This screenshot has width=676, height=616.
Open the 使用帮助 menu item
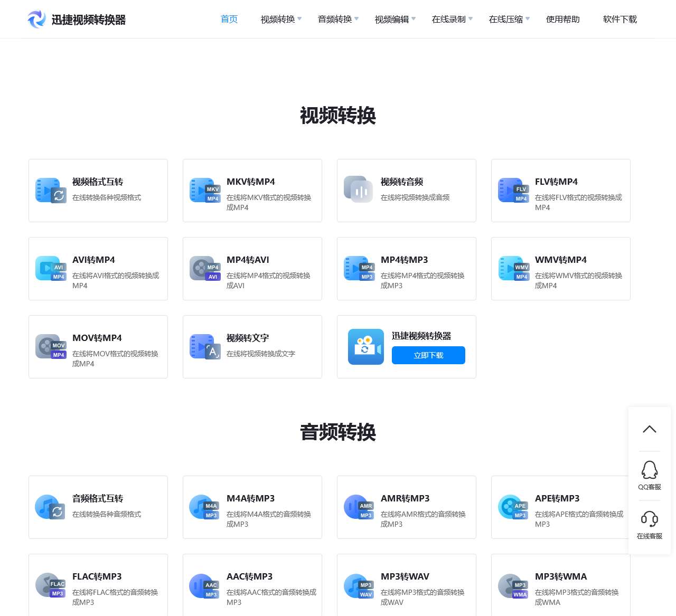pyautogui.click(x=562, y=20)
